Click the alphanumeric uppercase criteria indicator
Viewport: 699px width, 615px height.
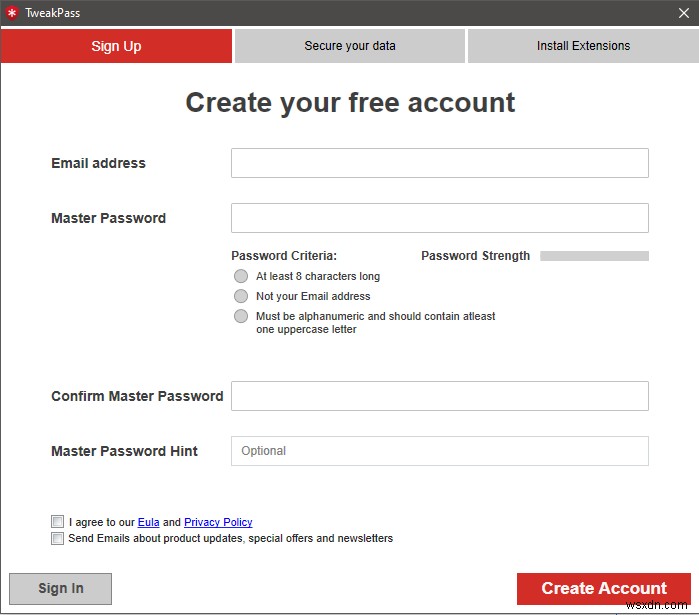[x=241, y=316]
